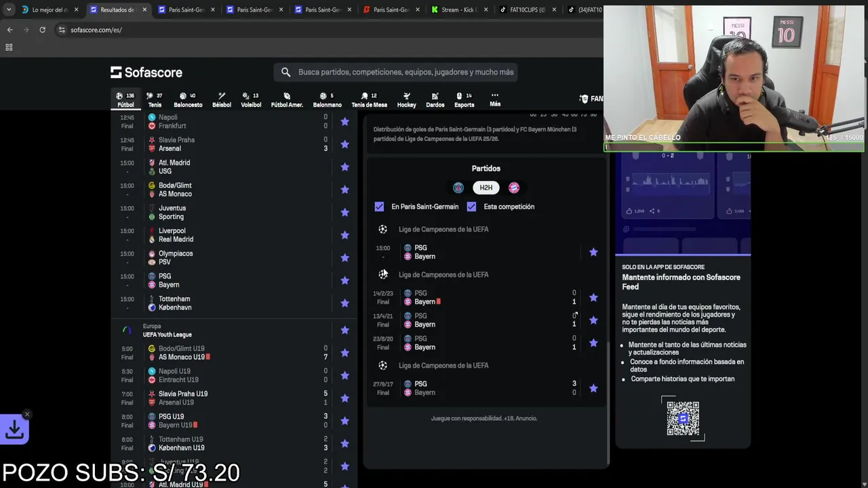Favorite the Napoli U19 vs Eintracht U19 star
This screenshot has width=868, height=488.
point(344,375)
